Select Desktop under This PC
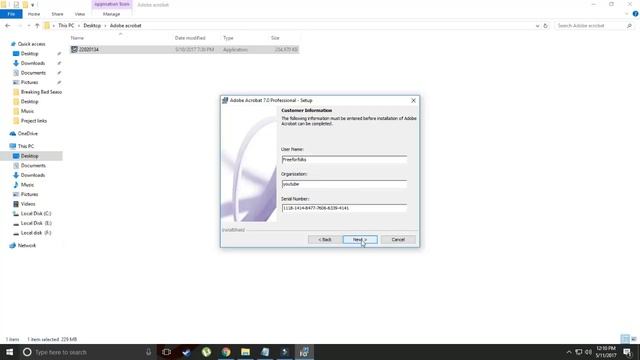The image size is (640, 360). (29, 156)
